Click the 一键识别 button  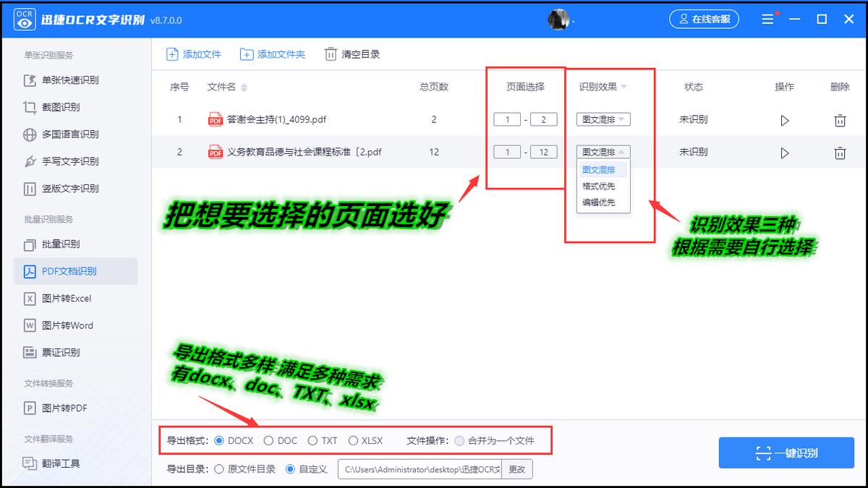(786, 453)
